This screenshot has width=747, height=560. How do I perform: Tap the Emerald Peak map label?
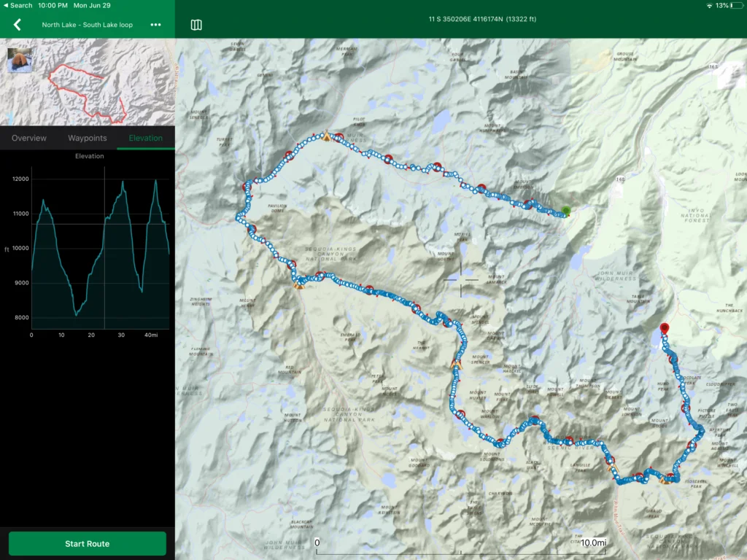(350, 337)
